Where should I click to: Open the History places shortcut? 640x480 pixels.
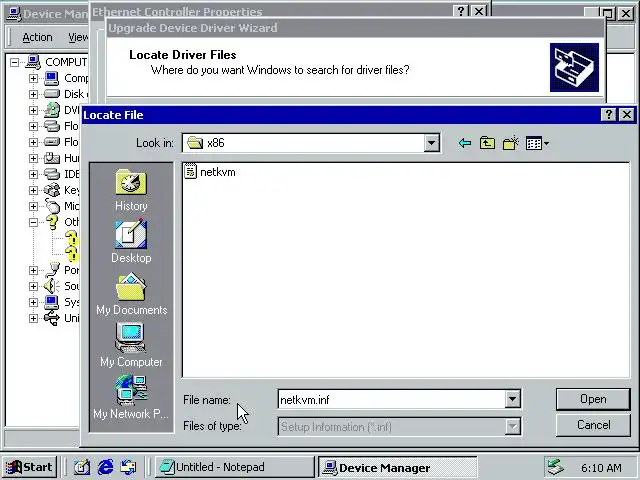[131, 190]
